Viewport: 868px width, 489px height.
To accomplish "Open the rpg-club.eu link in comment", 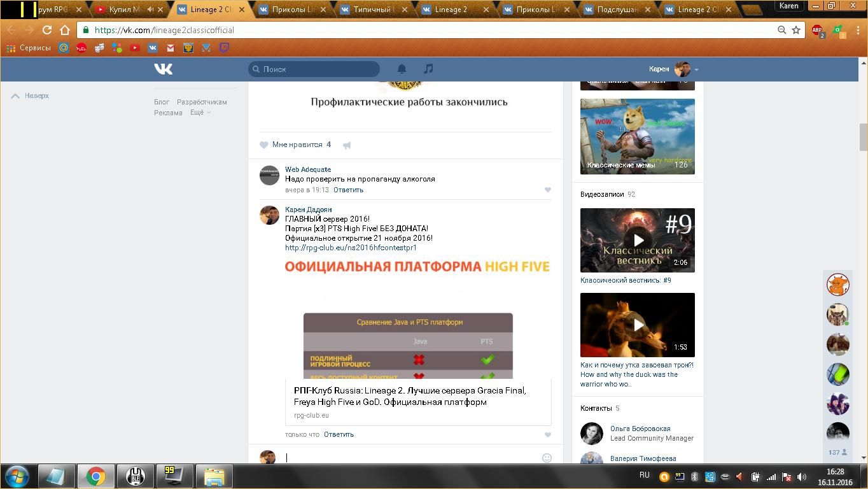I will pos(351,248).
